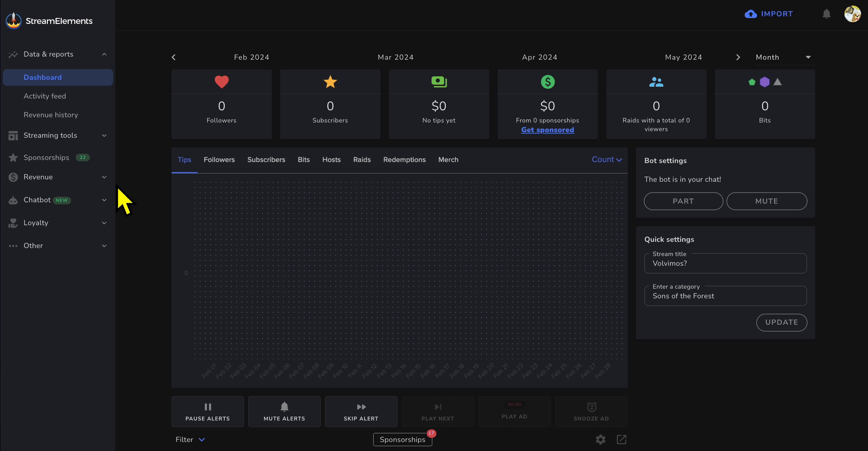868x451 pixels.
Task: Go to previous months with left arrow
Action: [x=174, y=57]
